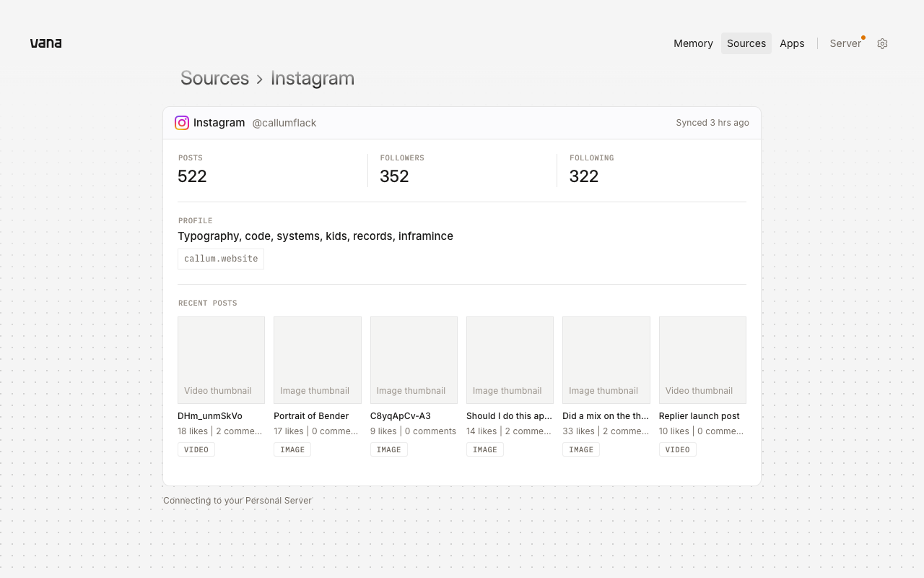Click the VIDEO tag under Replier launch post
The height and width of the screenshot is (578, 924).
coord(677,449)
